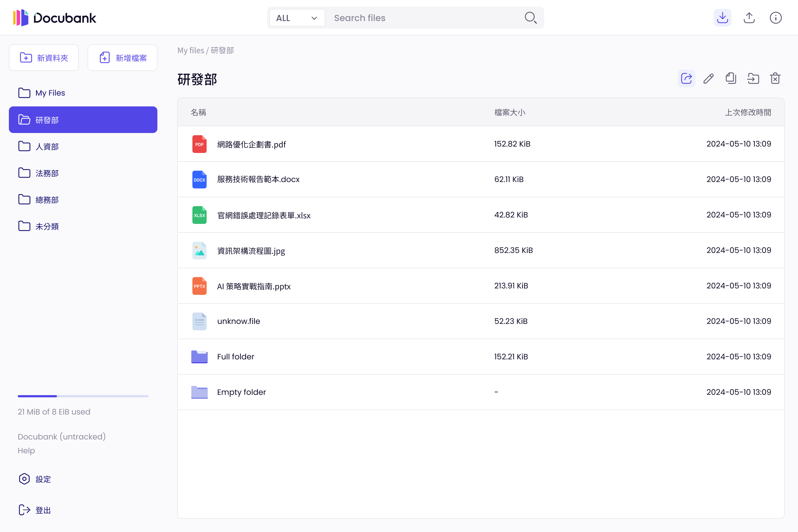798x532 pixels.
Task: Click the generic file icon of unknow.file
Action: (199, 321)
